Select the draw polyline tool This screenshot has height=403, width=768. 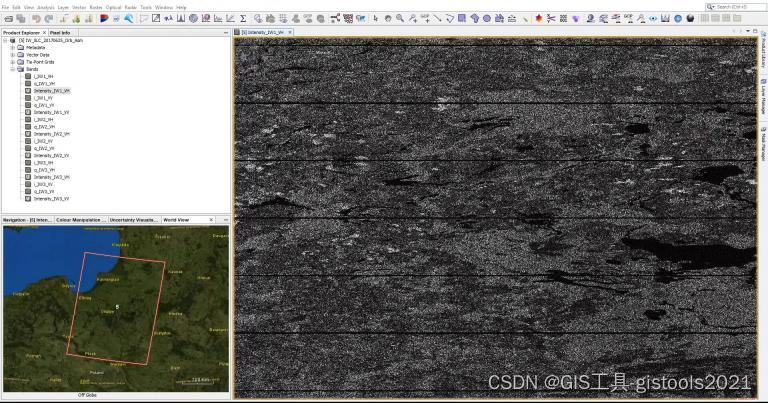click(x=450, y=19)
